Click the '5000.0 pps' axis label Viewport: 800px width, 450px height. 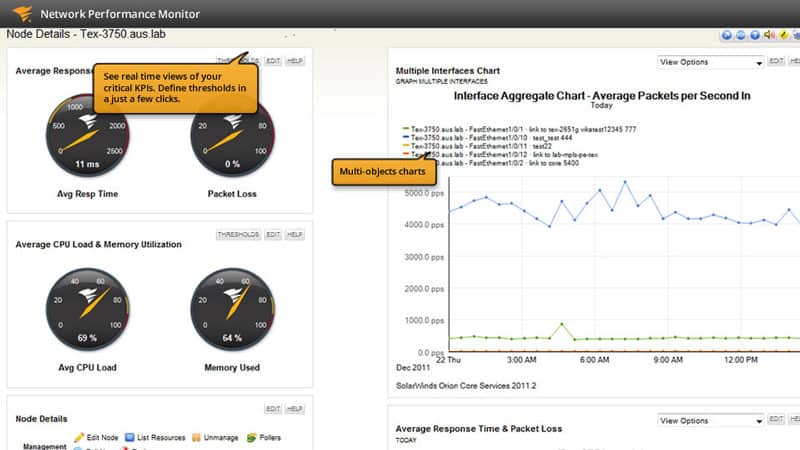424,193
